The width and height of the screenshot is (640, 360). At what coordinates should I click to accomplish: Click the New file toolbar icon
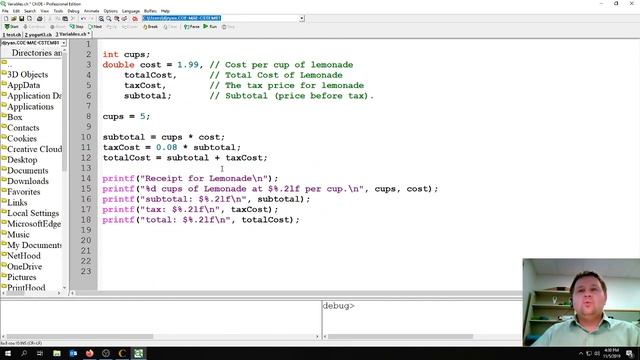pyautogui.click(x=6, y=19)
